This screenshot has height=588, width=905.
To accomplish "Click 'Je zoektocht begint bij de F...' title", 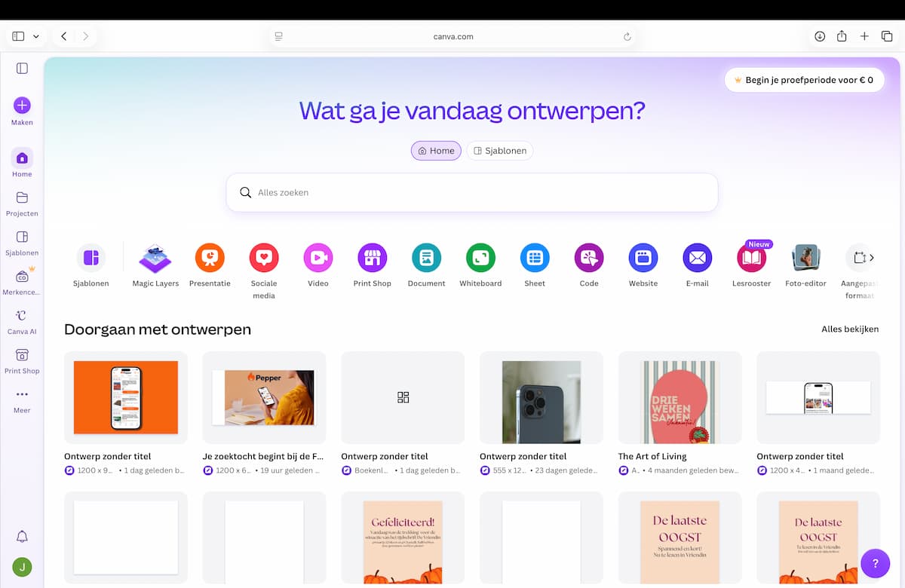I will pyautogui.click(x=263, y=456).
